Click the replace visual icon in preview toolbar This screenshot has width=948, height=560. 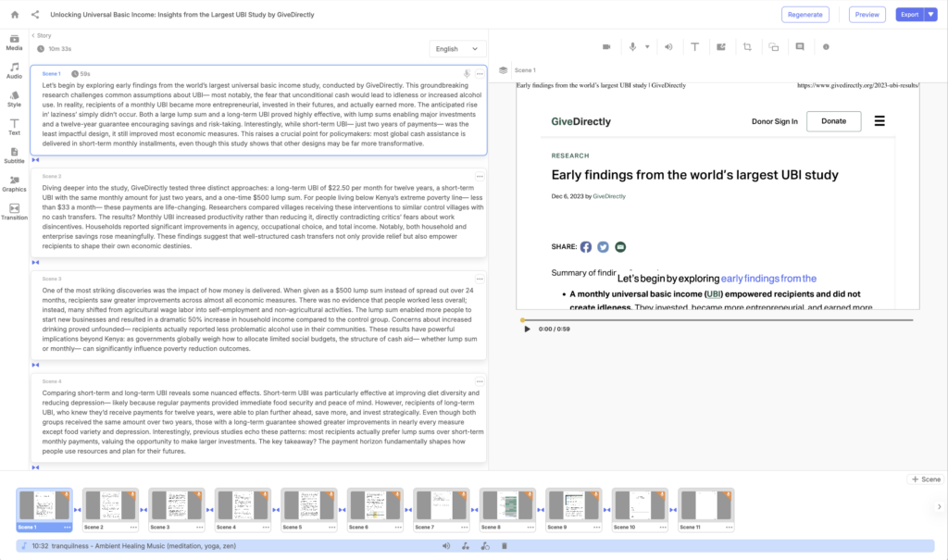pos(721,46)
